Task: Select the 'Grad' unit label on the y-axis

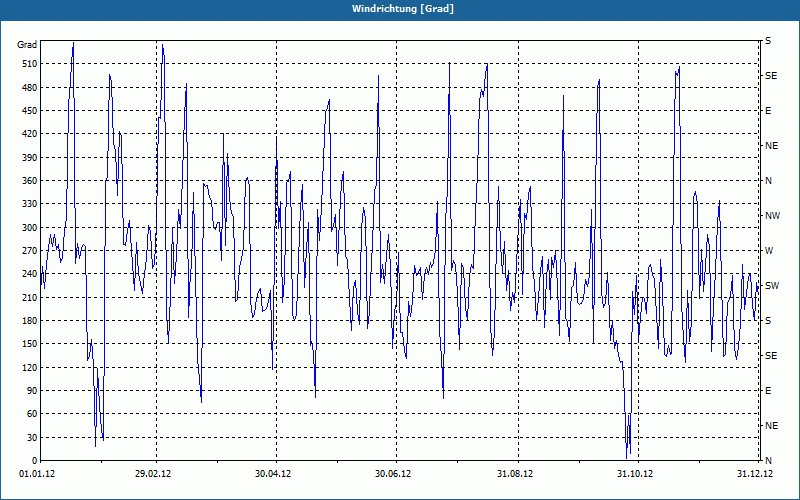Action: pos(27,45)
